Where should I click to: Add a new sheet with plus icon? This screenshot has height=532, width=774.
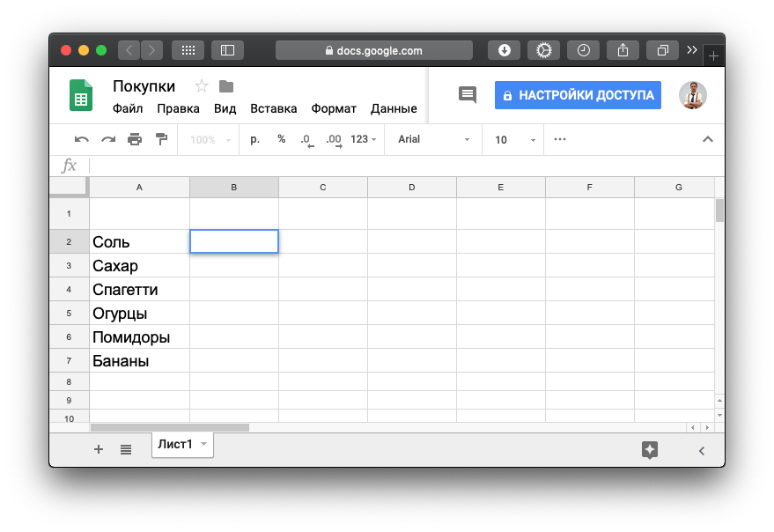point(98,449)
